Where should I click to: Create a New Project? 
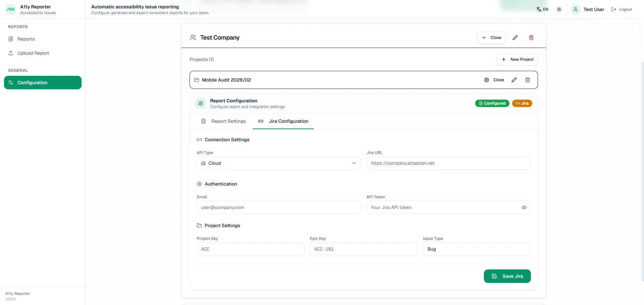(517, 59)
